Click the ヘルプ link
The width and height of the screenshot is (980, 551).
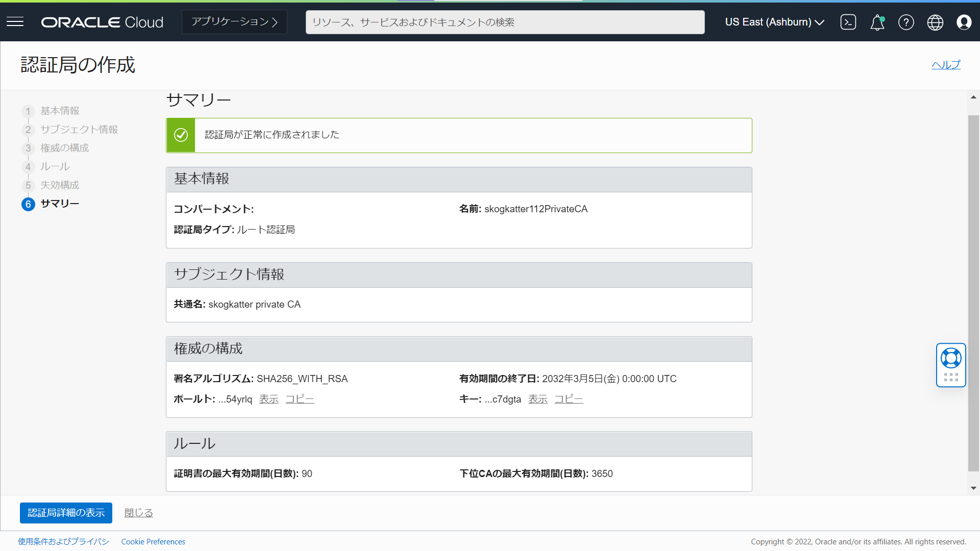click(x=945, y=65)
